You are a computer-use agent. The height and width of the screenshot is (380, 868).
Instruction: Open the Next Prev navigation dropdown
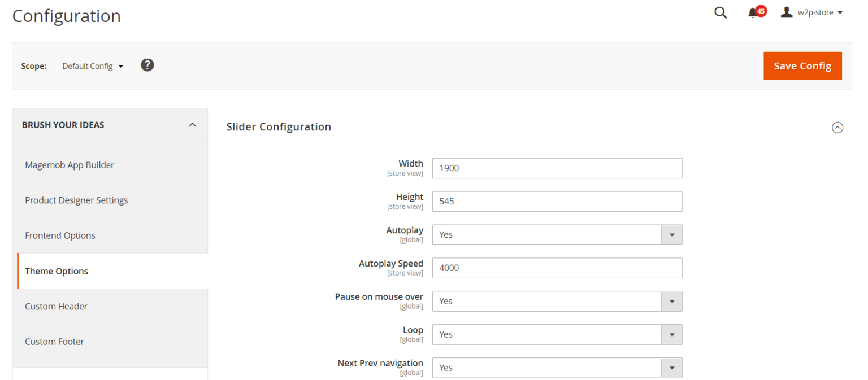[671, 368]
